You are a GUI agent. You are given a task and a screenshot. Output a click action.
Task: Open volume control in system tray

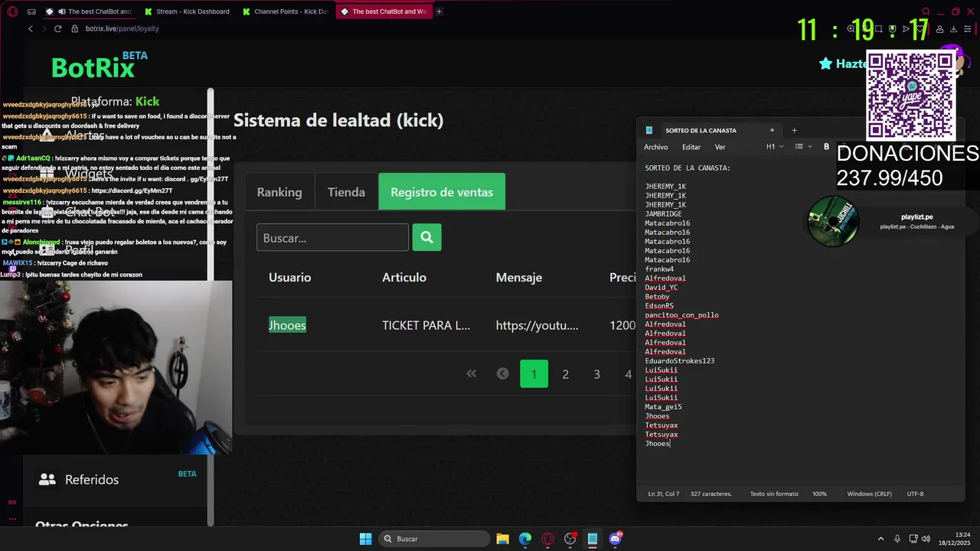tap(925, 539)
